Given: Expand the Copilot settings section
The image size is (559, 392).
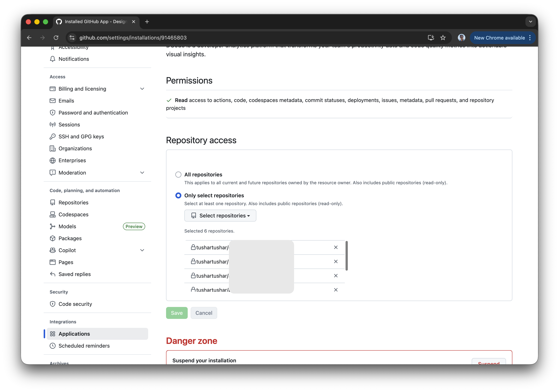Looking at the screenshot, I should 142,250.
